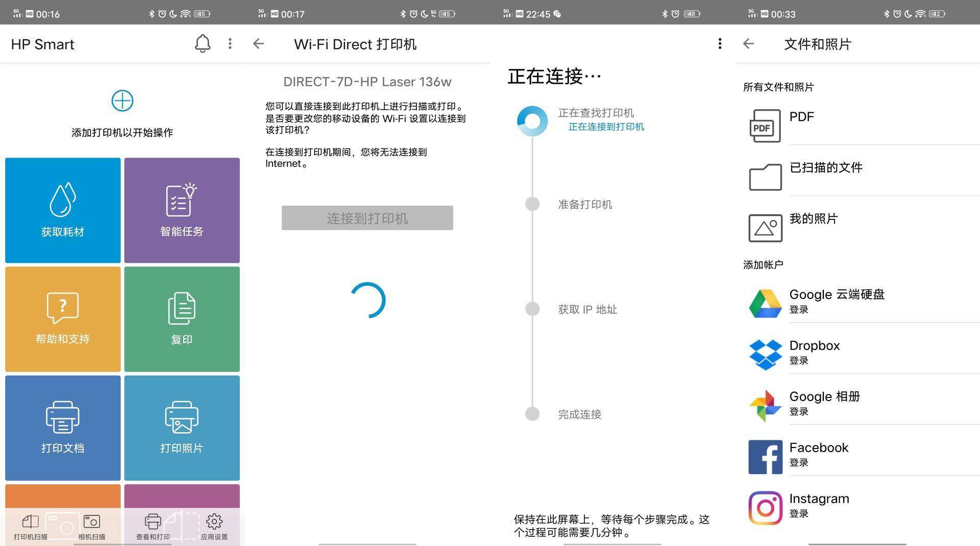Tap the add printer plus icon
980x546 pixels.
coord(122,101)
